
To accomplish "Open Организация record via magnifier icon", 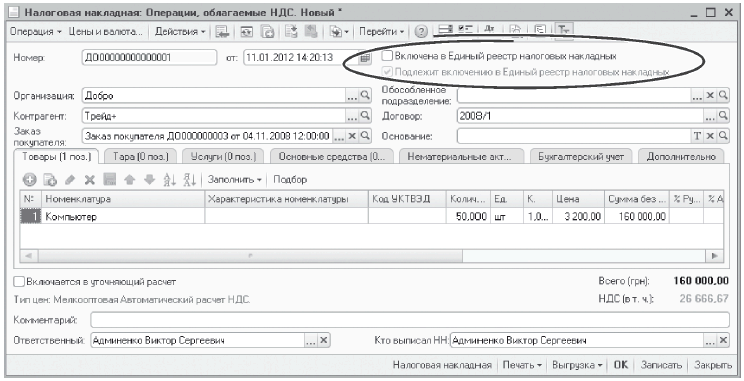I will pos(365,95).
